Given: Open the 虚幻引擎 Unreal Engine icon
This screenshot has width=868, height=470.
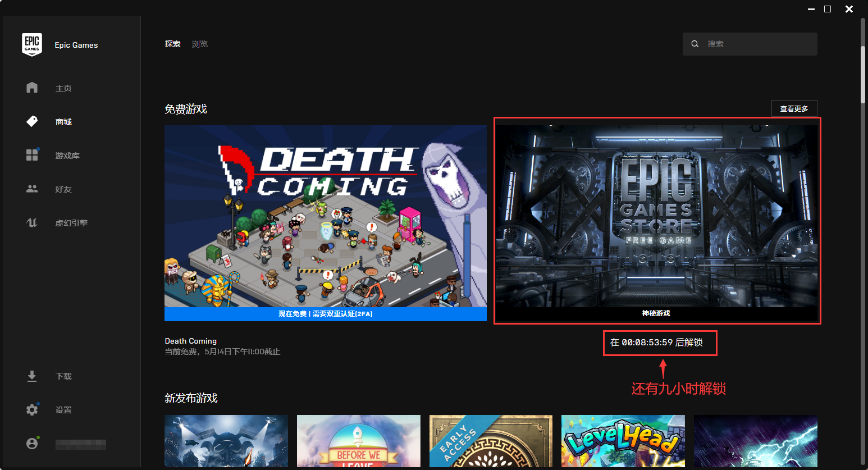Looking at the screenshot, I should 32,222.
